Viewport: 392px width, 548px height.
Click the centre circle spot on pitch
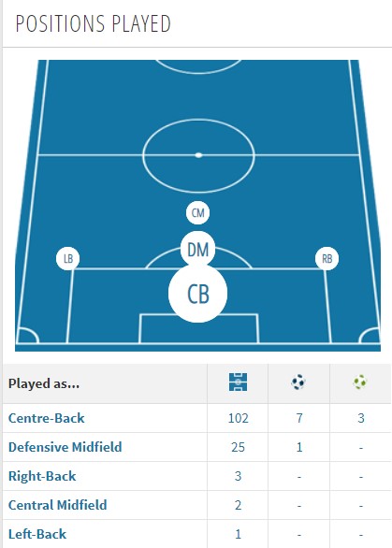198,155
